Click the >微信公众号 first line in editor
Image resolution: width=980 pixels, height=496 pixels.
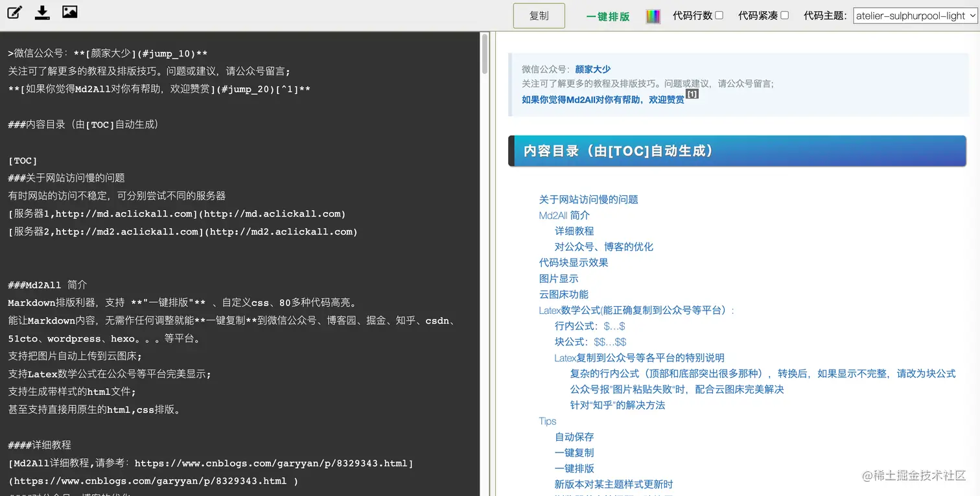click(x=108, y=53)
